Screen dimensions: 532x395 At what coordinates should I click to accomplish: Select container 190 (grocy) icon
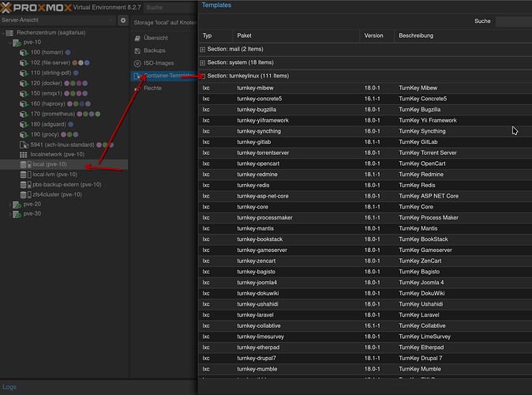point(24,134)
